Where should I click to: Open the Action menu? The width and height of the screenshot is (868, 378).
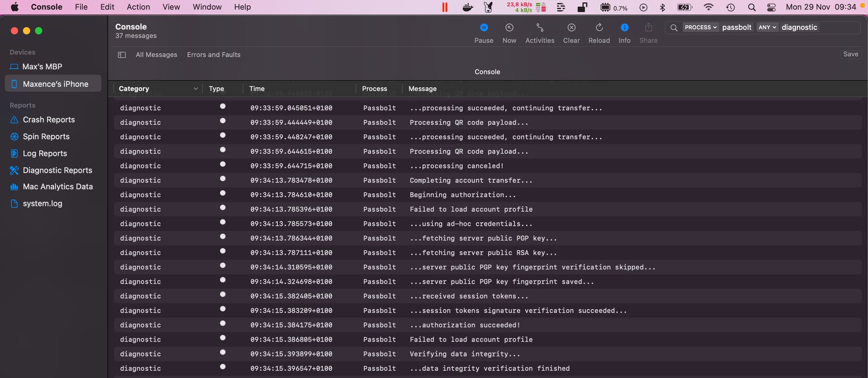(138, 7)
